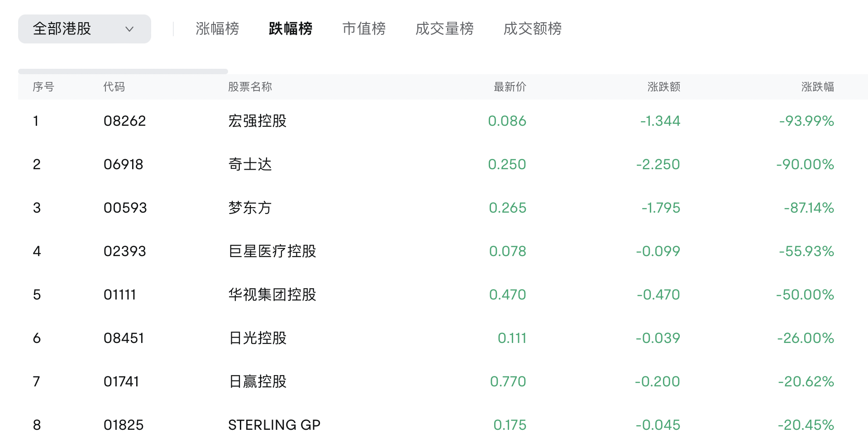The width and height of the screenshot is (868, 447).
Task: Click the 华视集团控股 stock name
Action: (272, 295)
